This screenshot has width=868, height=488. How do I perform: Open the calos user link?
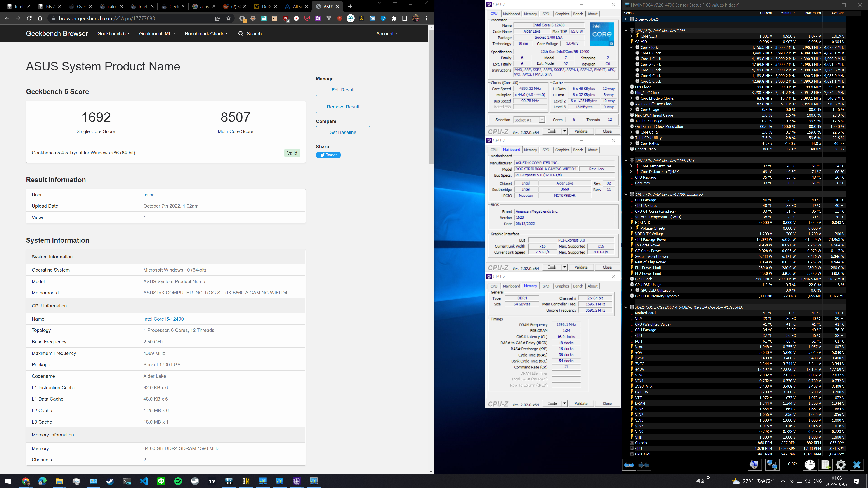click(x=149, y=195)
